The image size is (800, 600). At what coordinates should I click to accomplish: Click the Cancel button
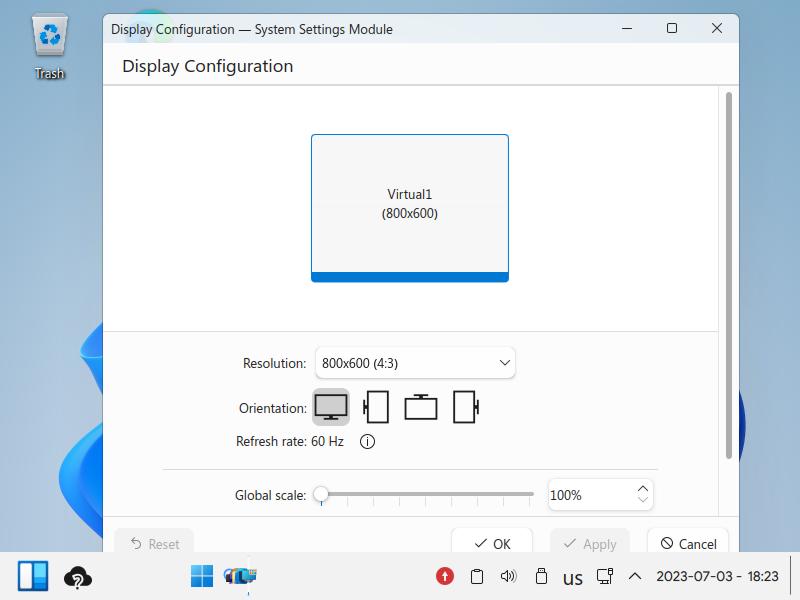[x=688, y=542]
